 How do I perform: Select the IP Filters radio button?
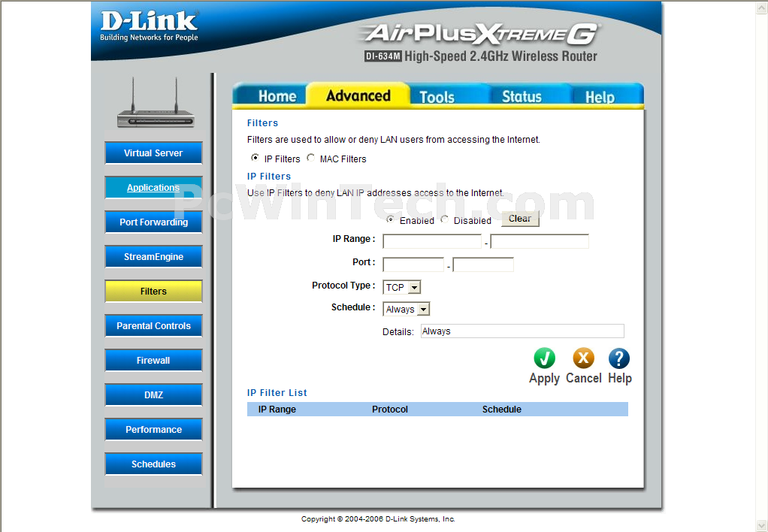pyautogui.click(x=255, y=158)
